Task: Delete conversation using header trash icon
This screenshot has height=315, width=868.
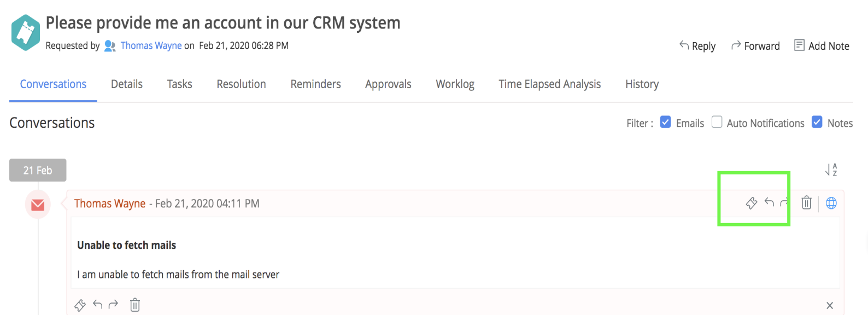Action: point(806,203)
